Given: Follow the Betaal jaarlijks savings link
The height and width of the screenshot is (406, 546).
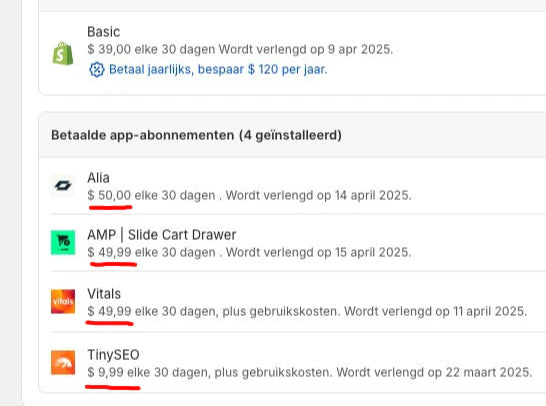Looking at the screenshot, I should coord(218,69).
